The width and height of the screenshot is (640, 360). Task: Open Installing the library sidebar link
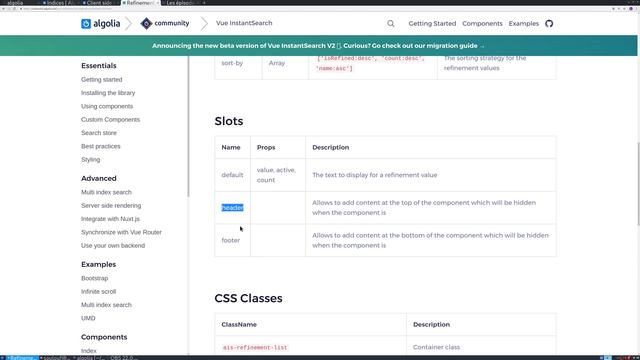pos(108,93)
